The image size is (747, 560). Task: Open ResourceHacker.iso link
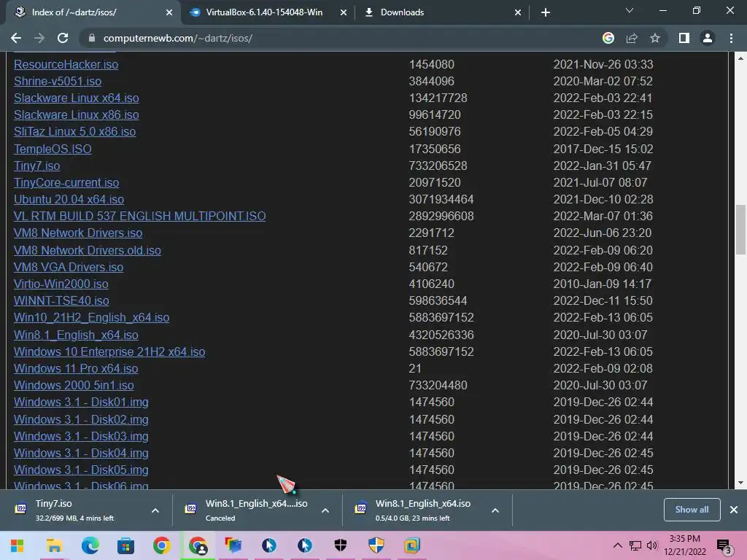pos(66,64)
